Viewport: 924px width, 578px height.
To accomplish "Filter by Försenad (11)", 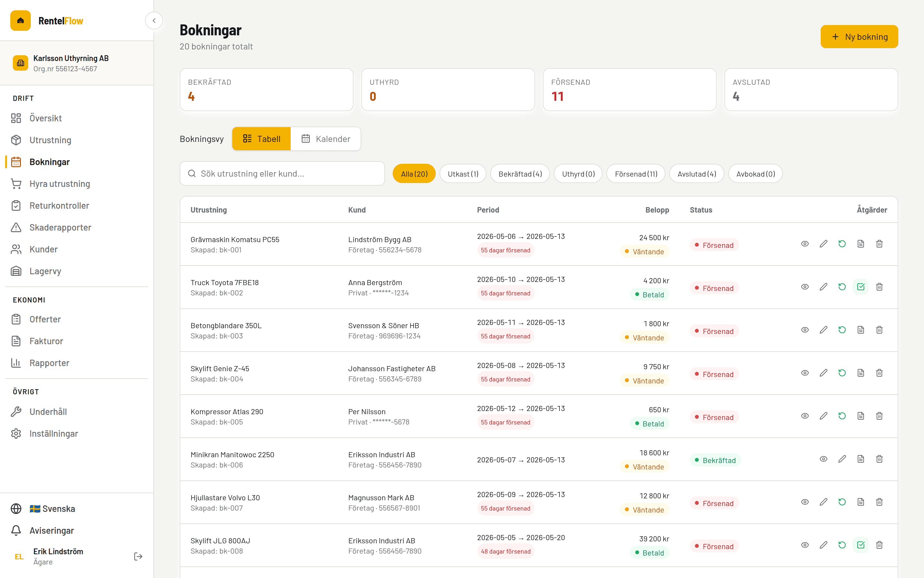I will pyautogui.click(x=636, y=174).
